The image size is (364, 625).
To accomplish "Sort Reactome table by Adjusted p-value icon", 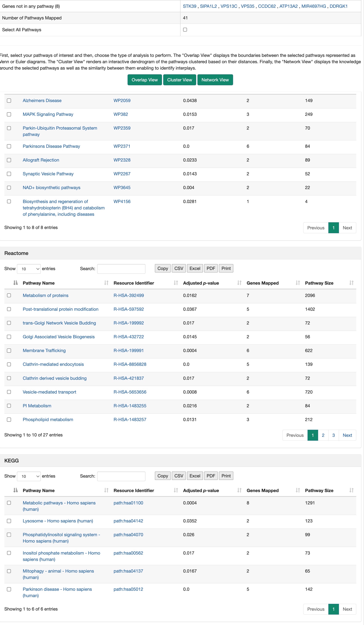I will point(239,283).
